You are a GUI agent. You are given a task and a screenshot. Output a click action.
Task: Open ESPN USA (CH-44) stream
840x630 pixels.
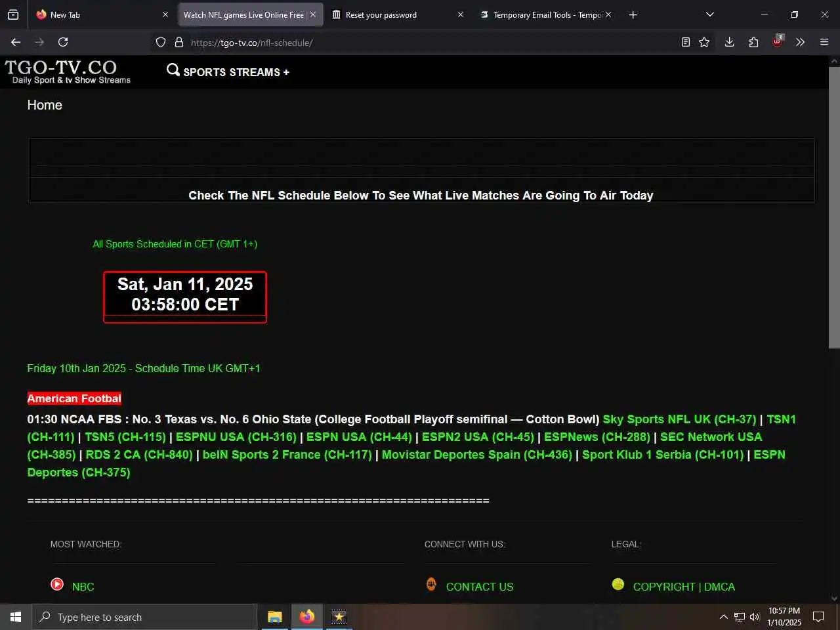coord(359,437)
